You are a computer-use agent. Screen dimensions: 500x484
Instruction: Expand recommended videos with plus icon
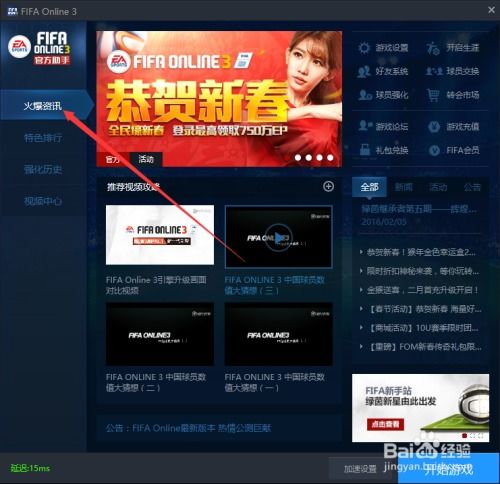[328, 186]
